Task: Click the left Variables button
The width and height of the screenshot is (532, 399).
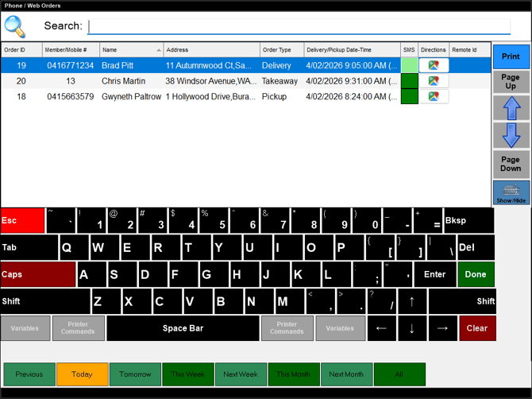Action: [x=25, y=328]
